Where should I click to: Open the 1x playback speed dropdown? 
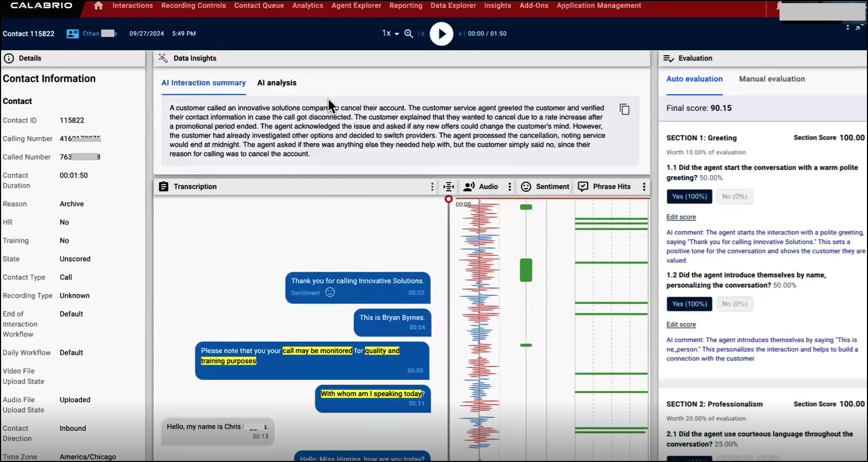point(391,33)
